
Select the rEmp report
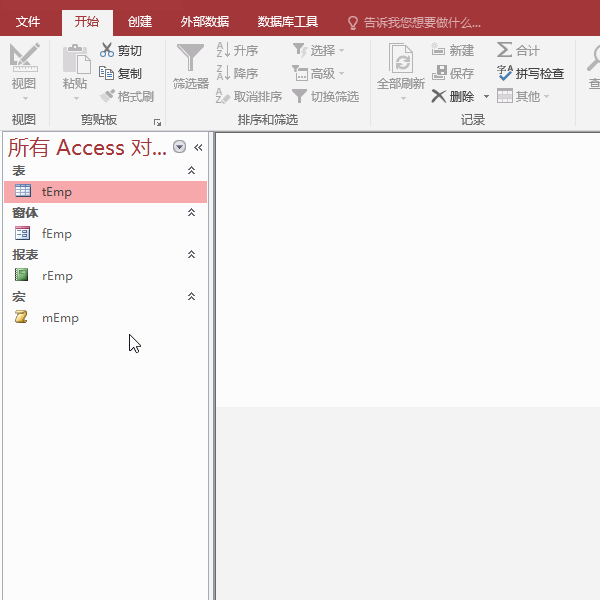click(x=106, y=276)
